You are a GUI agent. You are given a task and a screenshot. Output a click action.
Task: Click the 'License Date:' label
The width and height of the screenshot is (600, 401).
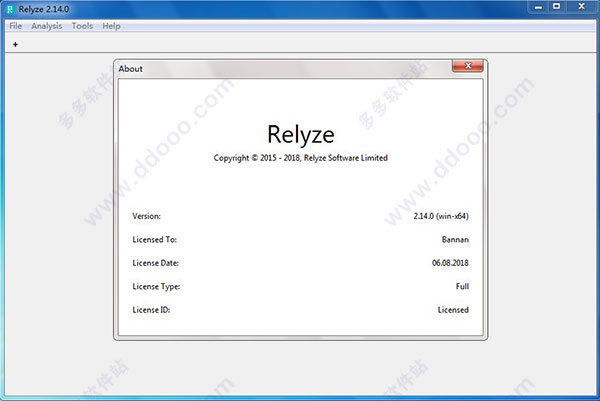155,263
